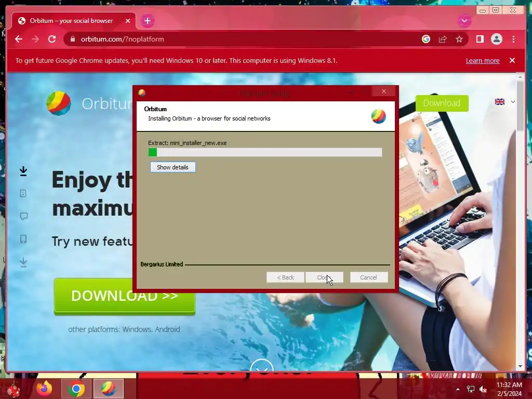Click the Bergarius Limited label
This screenshot has width=532, height=399.
pyautogui.click(x=162, y=264)
